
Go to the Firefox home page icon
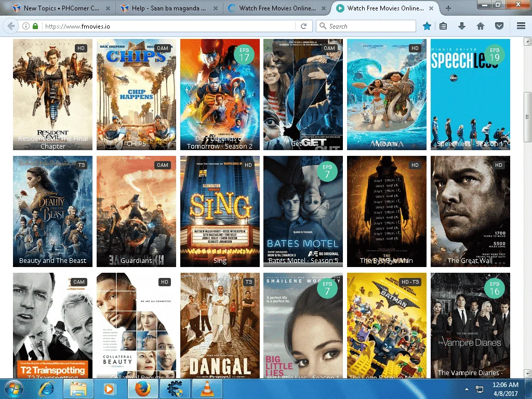481,26
